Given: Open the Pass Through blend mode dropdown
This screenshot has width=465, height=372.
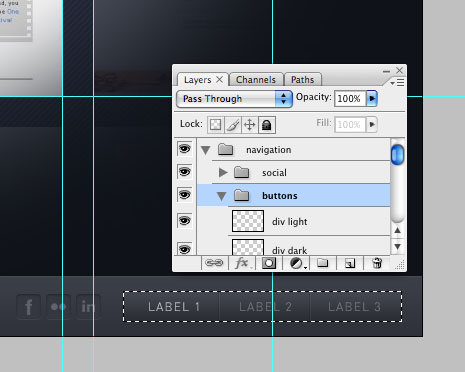Looking at the screenshot, I should click(x=234, y=99).
